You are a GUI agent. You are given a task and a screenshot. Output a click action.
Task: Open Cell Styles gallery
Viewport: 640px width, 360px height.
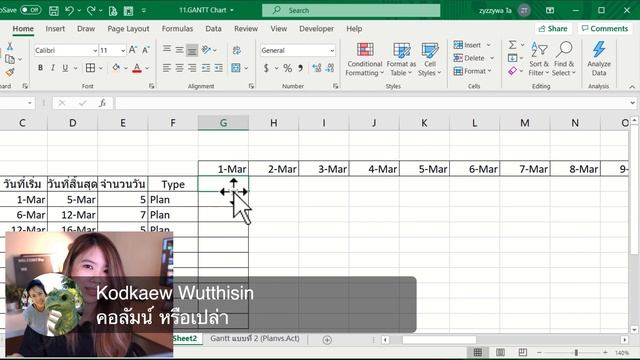tap(430, 59)
